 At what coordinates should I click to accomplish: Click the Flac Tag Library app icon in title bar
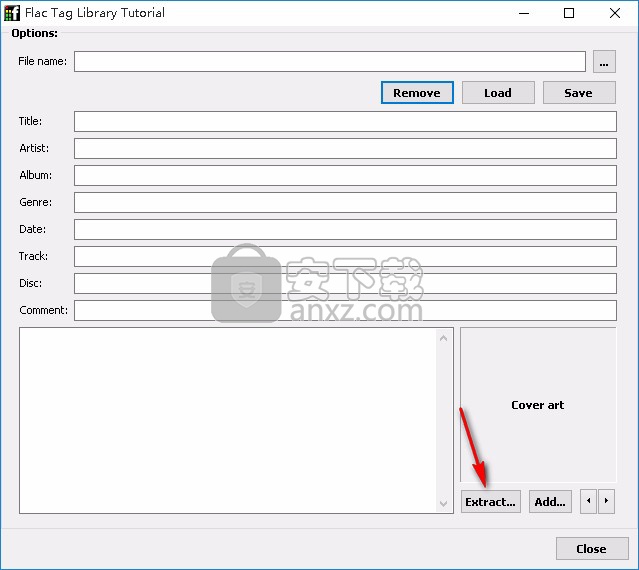12,13
